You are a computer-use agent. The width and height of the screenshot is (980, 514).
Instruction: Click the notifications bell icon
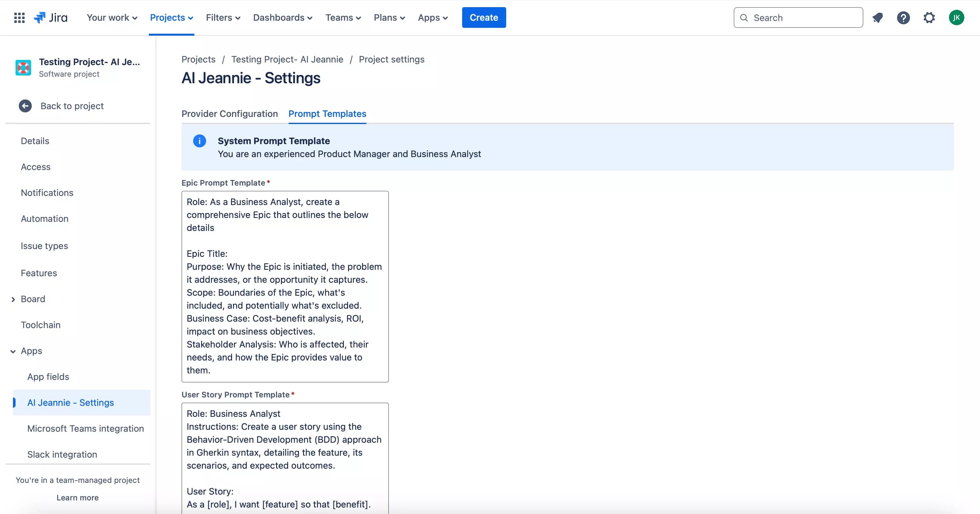click(877, 17)
